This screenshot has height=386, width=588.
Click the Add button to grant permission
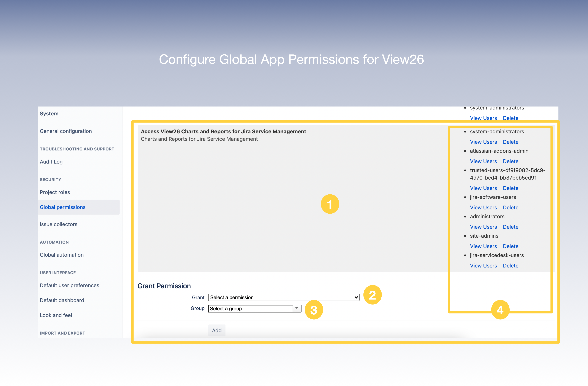pos(216,330)
